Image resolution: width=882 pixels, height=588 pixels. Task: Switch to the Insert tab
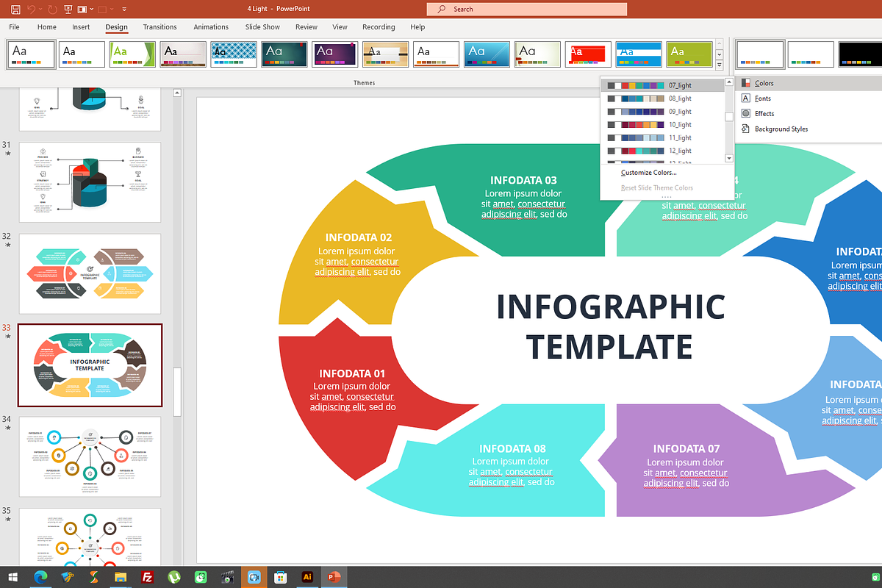tap(81, 27)
